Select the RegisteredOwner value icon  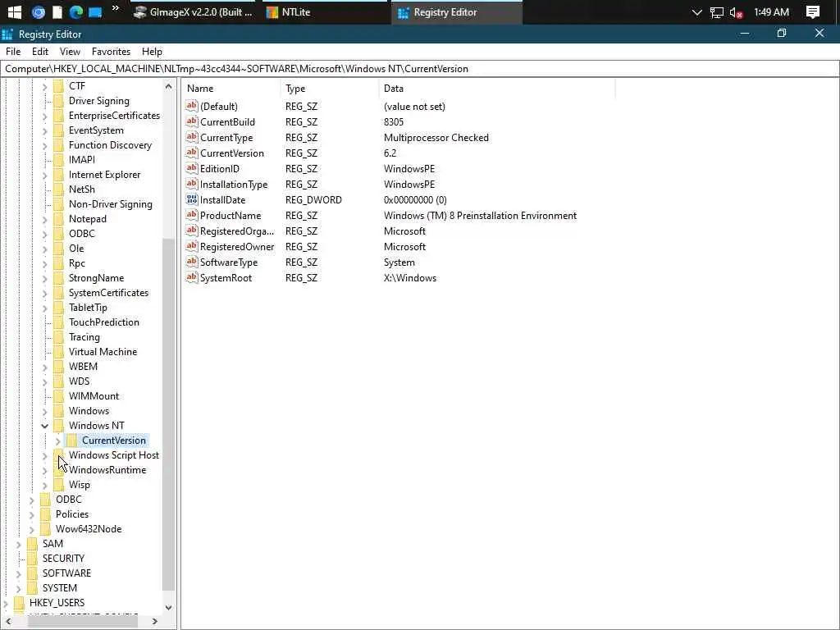(x=191, y=246)
